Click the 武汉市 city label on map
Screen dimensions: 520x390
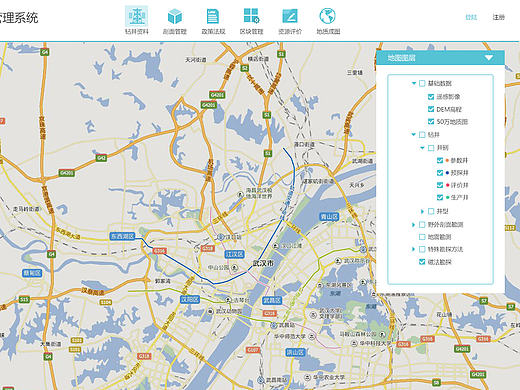pos(263,263)
